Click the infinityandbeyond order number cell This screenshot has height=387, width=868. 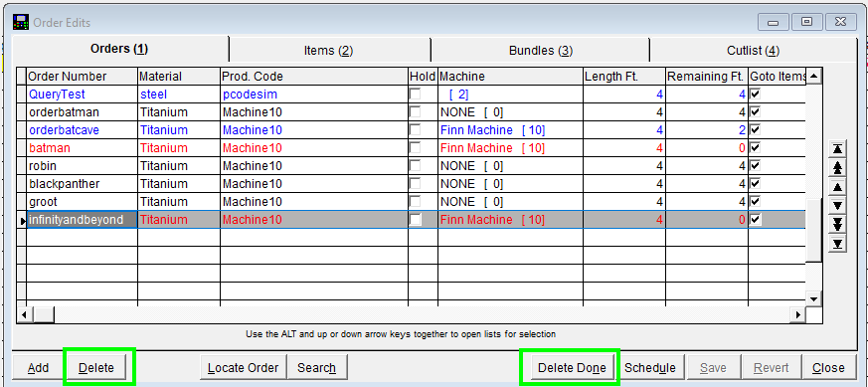tap(82, 219)
